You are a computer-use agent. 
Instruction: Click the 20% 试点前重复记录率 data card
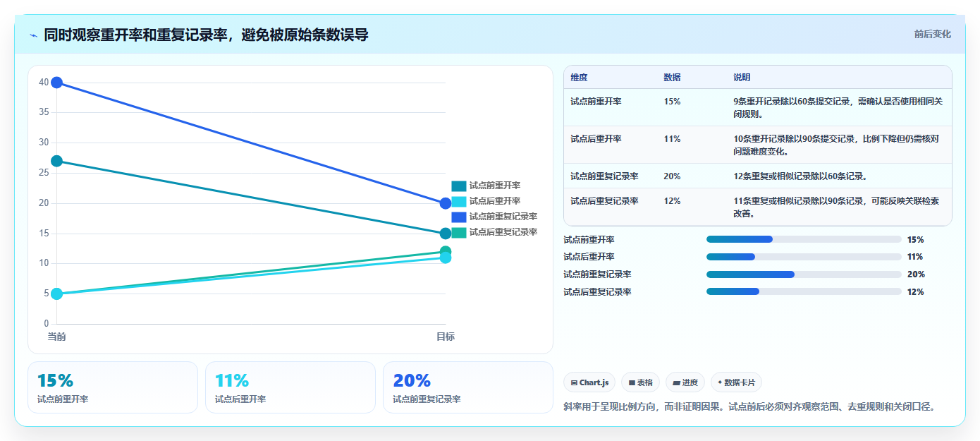coord(468,387)
